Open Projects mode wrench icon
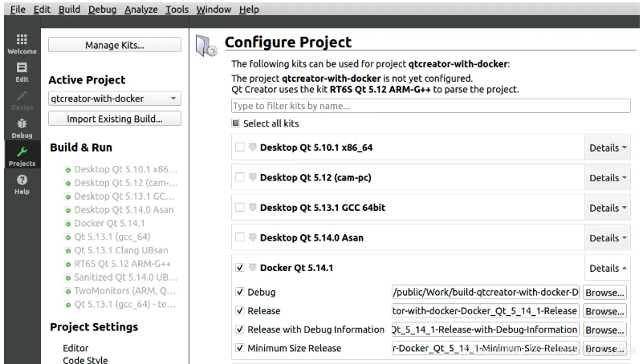This screenshot has height=364, width=643. click(22, 152)
